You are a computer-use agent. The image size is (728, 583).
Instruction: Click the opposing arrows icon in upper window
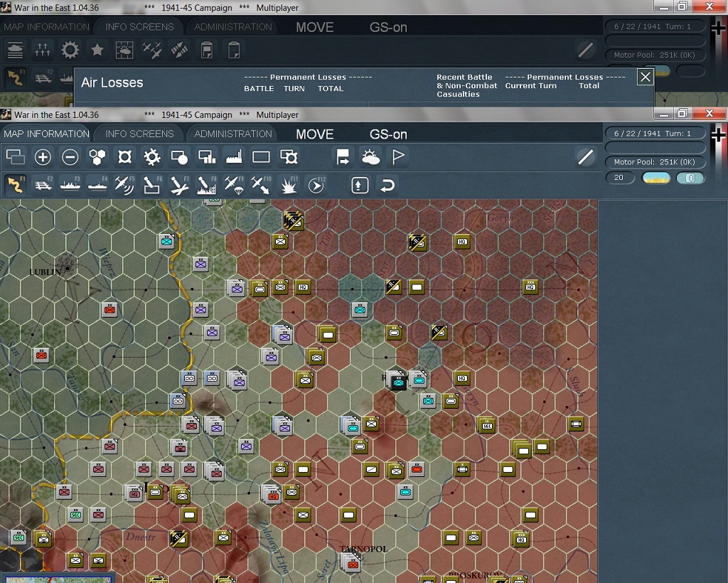pyautogui.click(x=179, y=50)
